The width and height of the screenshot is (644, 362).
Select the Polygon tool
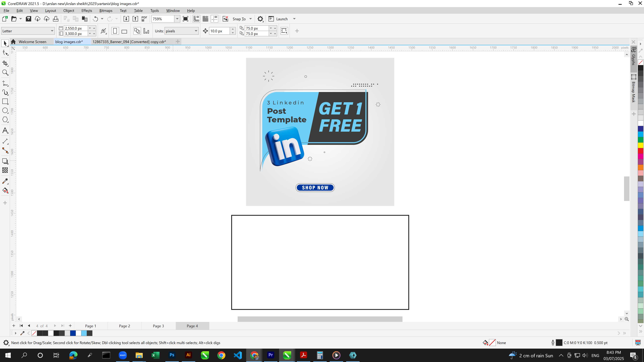click(x=5, y=120)
